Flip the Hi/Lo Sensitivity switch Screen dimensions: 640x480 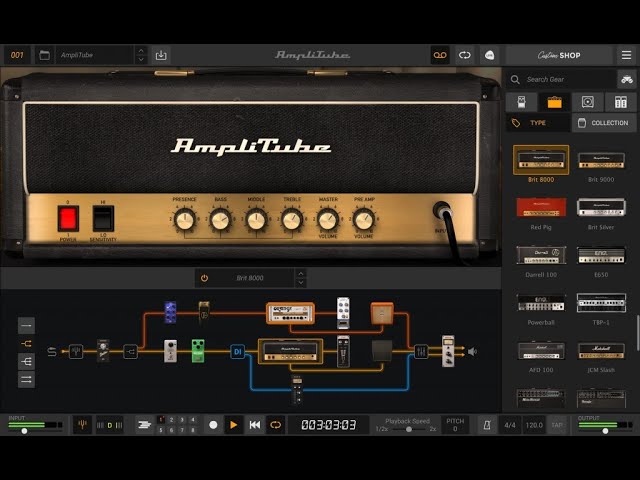[x=103, y=218]
